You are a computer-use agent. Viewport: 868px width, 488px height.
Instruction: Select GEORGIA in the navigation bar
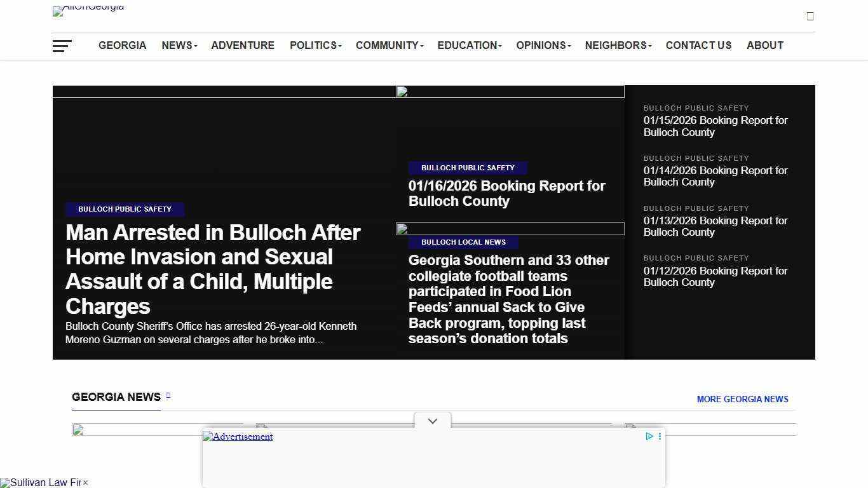(122, 45)
